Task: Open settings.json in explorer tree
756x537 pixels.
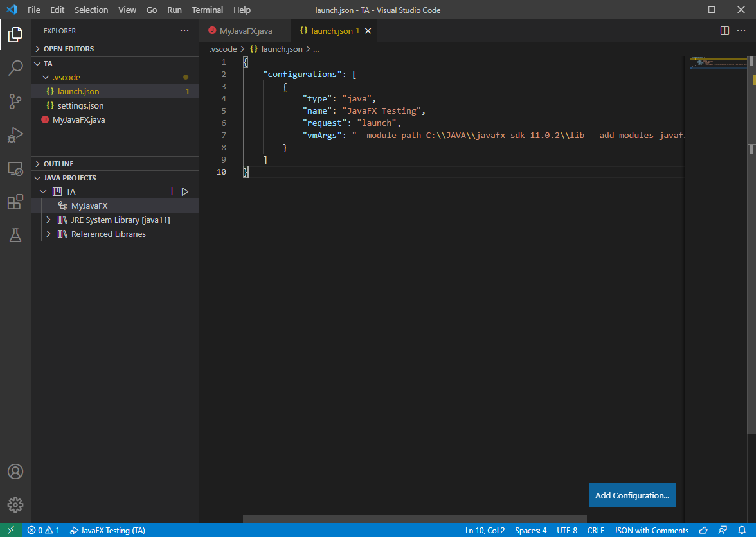Action: [114, 105]
